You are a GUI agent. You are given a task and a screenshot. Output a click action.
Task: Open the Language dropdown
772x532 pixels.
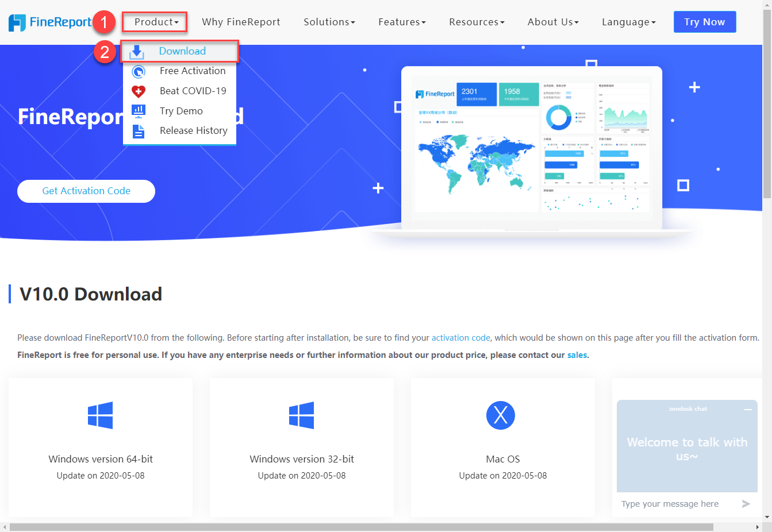[629, 22]
